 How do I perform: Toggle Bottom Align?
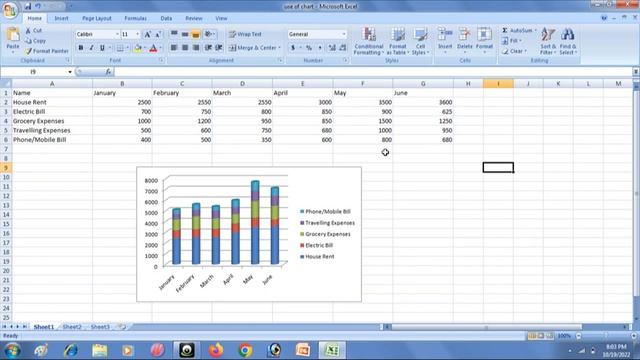[196, 34]
